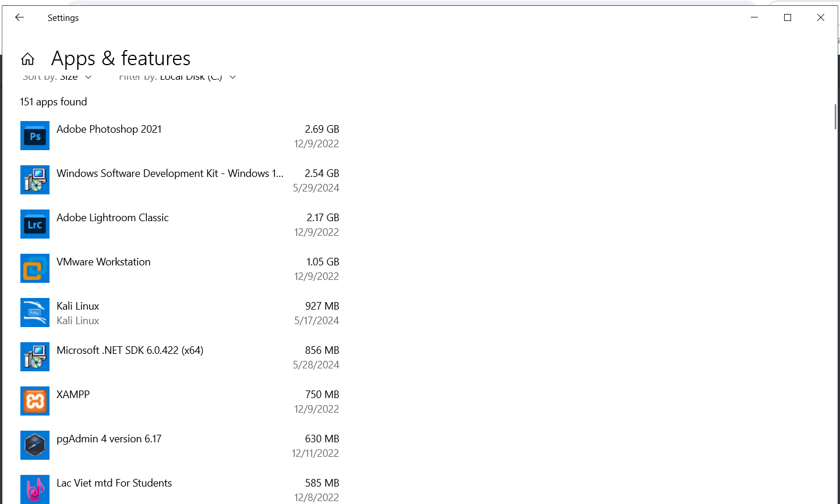840x504 pixels.
Task: Select Microsoft .NET SDK 6.0.422 (x64) name
Action: click(130, 350)
